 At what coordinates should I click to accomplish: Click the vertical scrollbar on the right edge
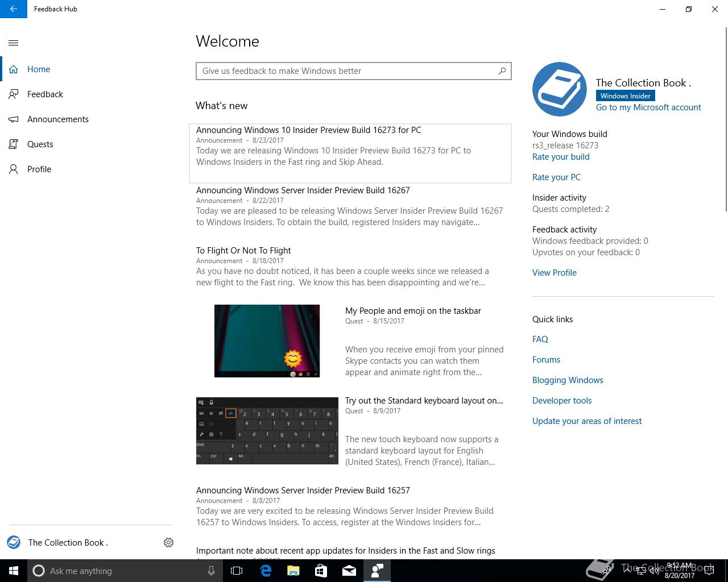pyautogui.click(x=726, y=119)
